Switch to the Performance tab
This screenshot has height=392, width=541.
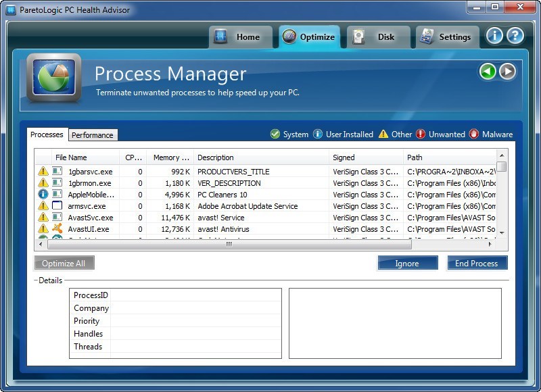pos(93,134)
